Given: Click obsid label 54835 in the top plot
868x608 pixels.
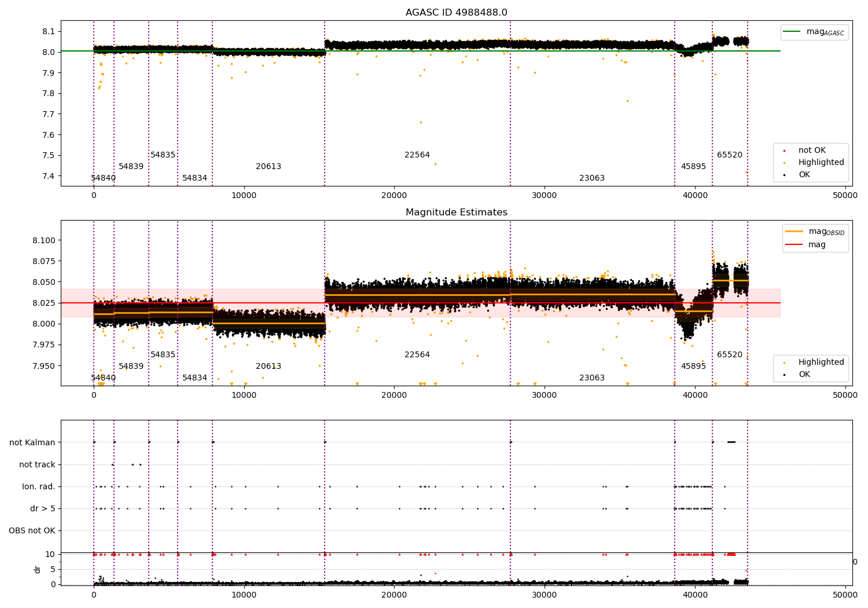Looking at the screenshot, I should (x=163, y=155).
